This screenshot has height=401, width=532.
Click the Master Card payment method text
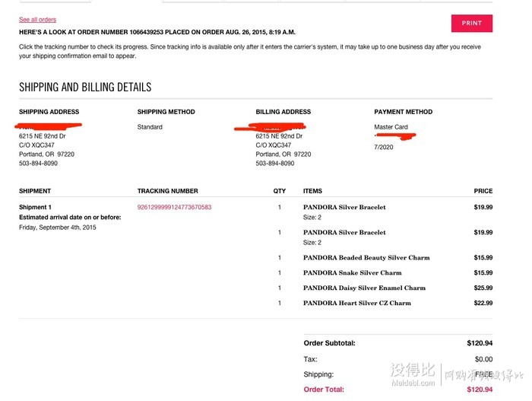(x=391, y=127)
